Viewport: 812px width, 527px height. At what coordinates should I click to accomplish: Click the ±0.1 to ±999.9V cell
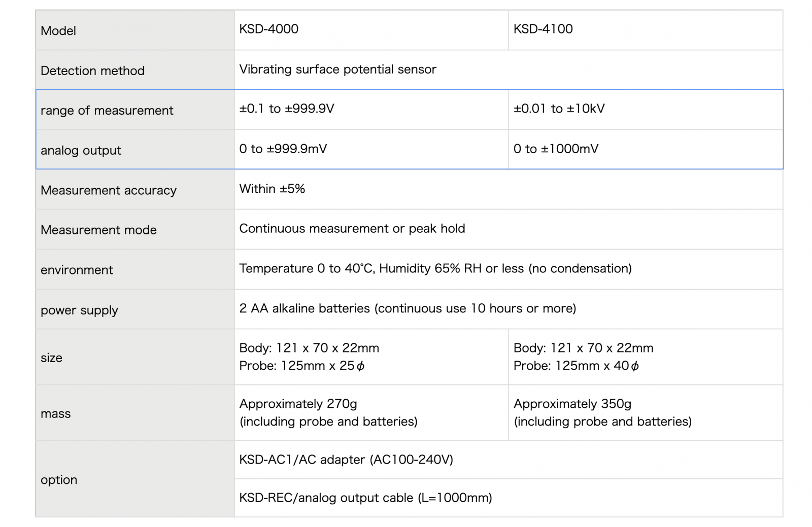(371, 110)
